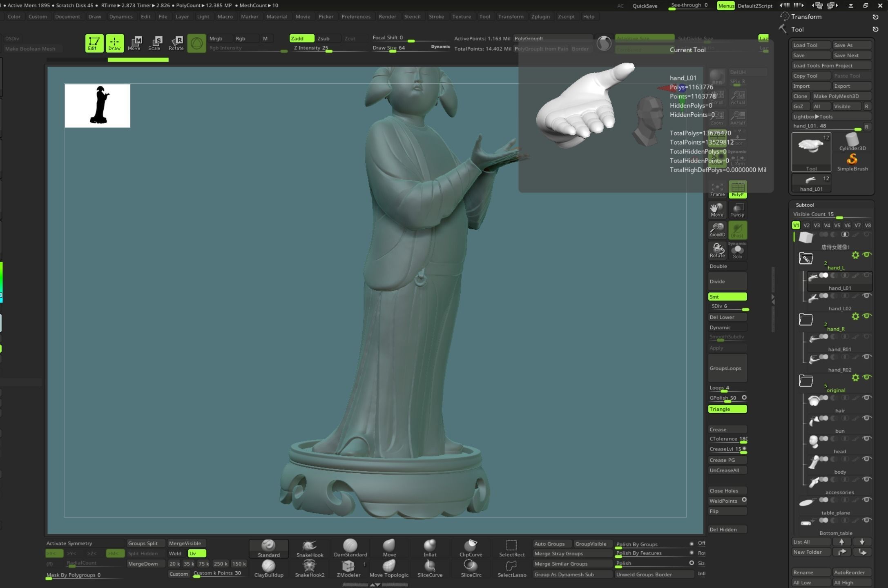Open the Material menu
The width and height of the screenshot is (888, 588).
pyautogui.click(x=277, y=17)
